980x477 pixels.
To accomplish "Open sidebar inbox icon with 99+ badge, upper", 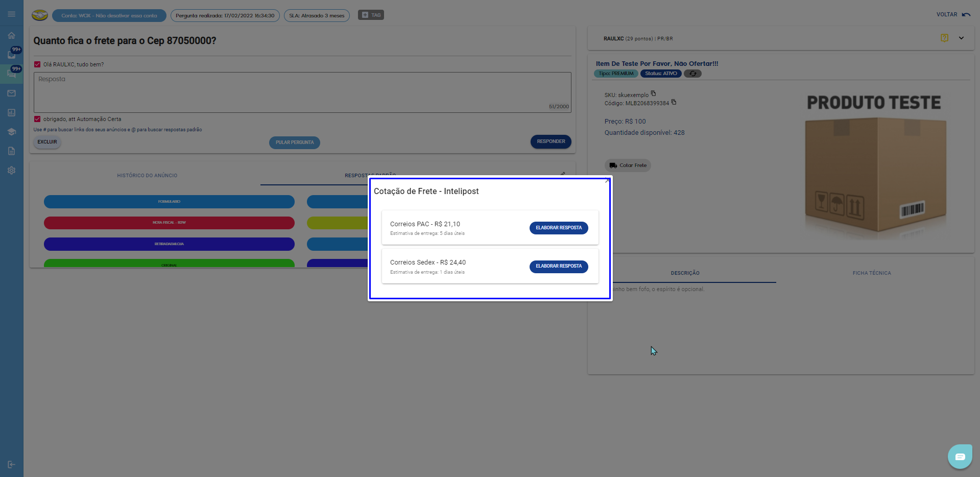I will (11, 54).
